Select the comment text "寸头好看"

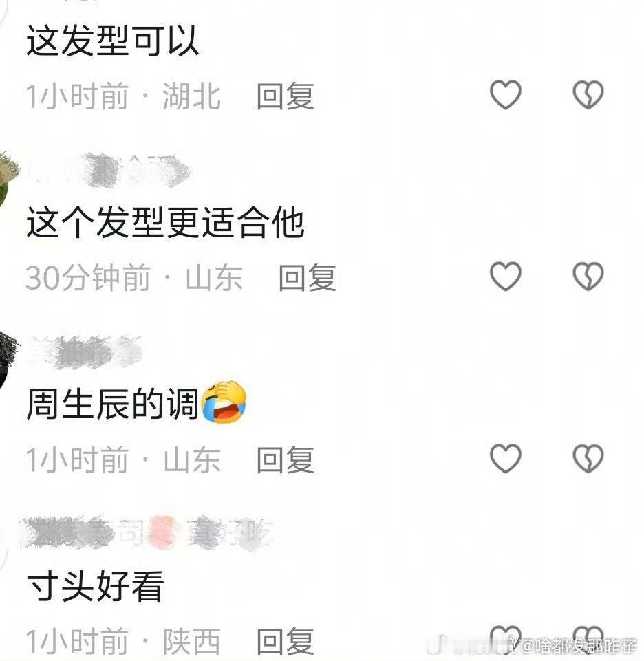(96, 586)
